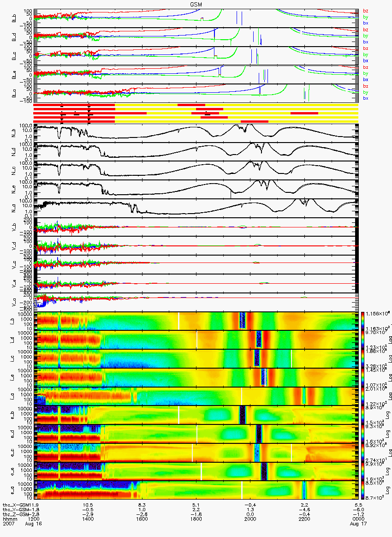
Task: Click the GSM title above the plots
Action: tap(196, 4)
